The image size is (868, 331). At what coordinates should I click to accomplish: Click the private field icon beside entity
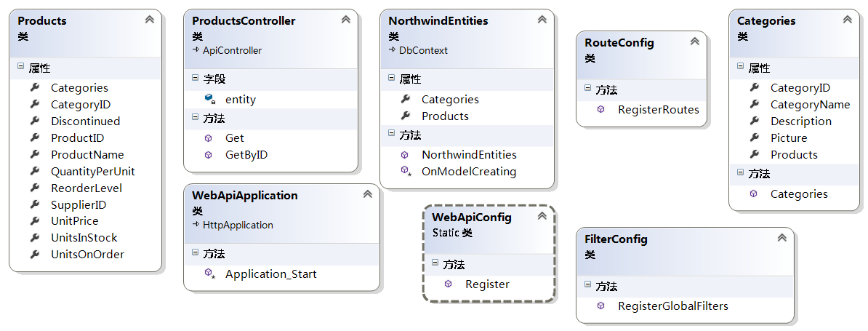tap(209, 99)
